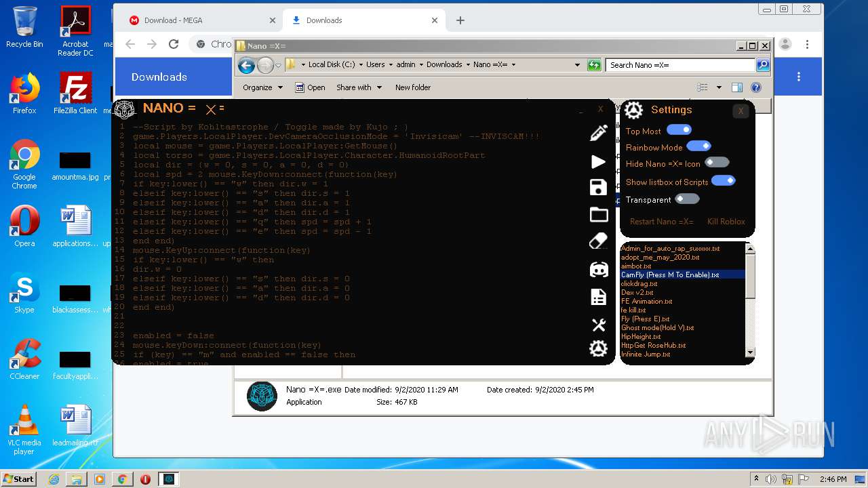Viewport: 868px width, 488px height.
Task: Click the Eraser clear icon
Action: point(598,241)
